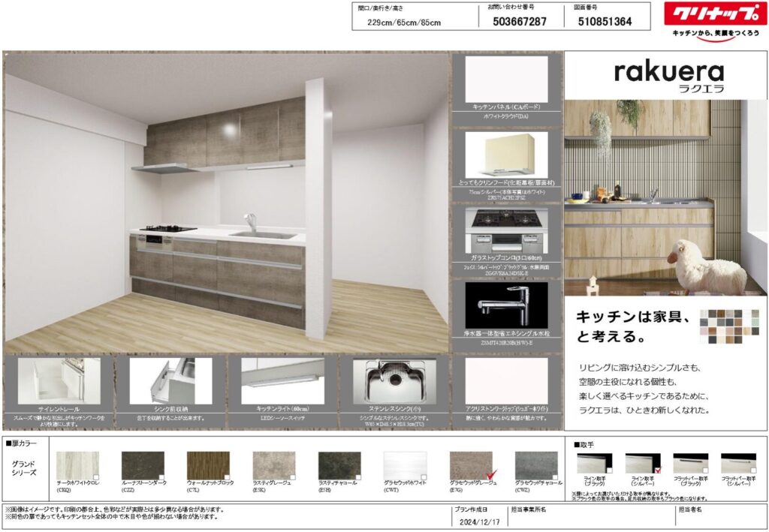Click the sink front storage image
Screen dimensions: 769x532
[170, 381]
